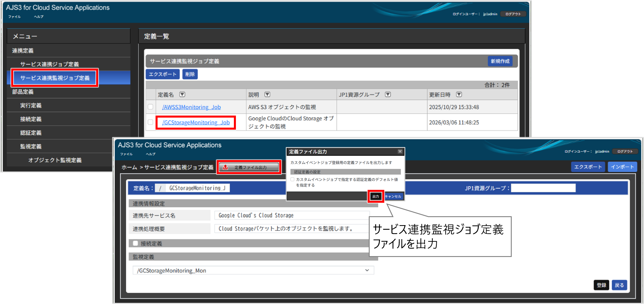
Task: Click the 定義名 input field GCStorageMonitoring_J
Action: [x=198, y=188]
